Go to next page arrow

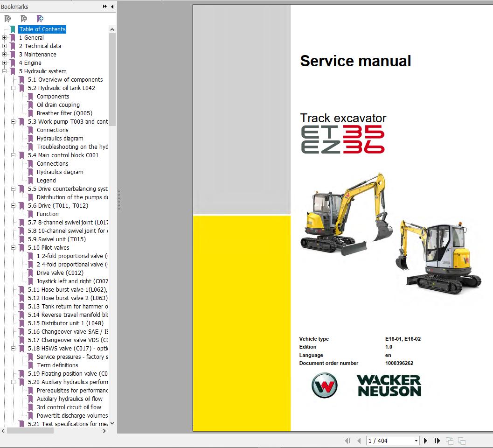[x=425, y=441]
